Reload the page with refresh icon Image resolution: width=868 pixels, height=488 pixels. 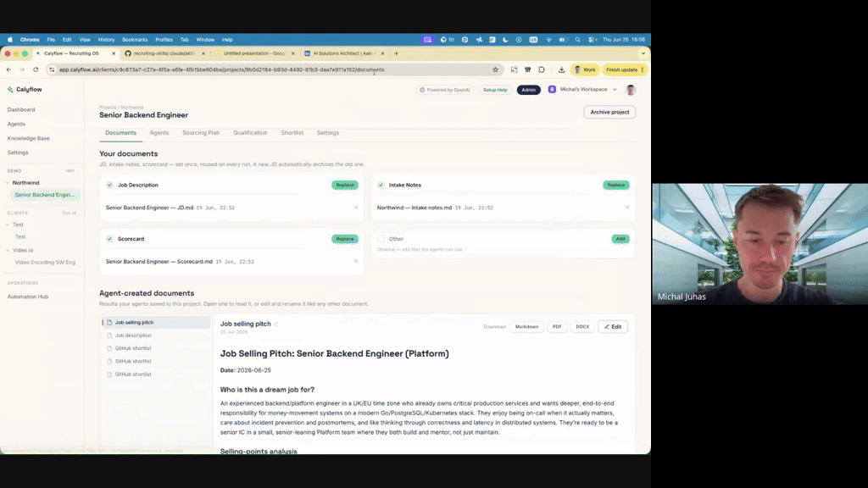coord(36,69)
